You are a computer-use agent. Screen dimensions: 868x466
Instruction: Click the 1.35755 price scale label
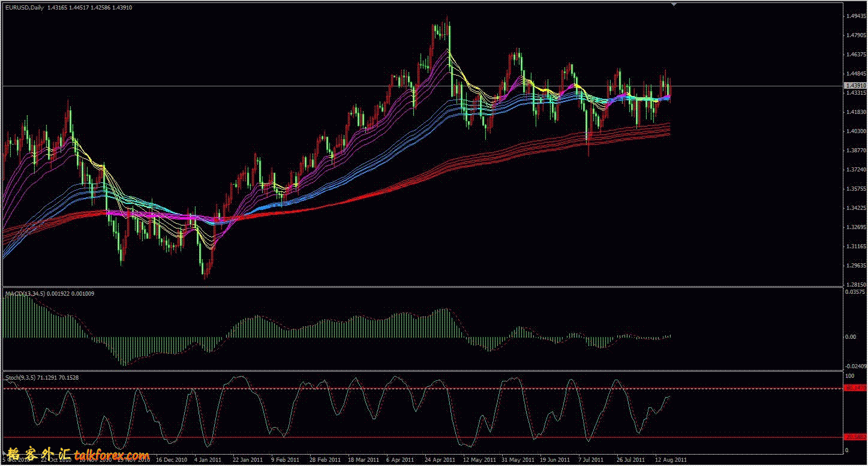pos(855,189)
